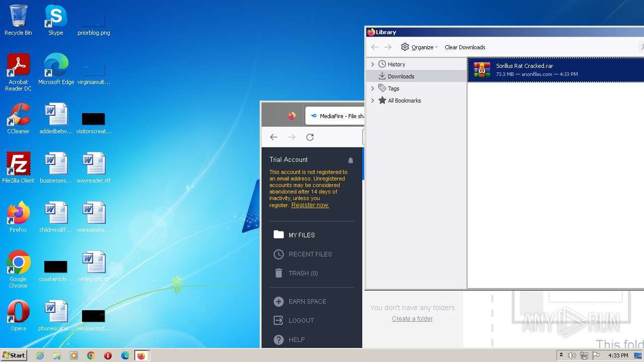Open Windows Media Player taskbar icon
The image size is (644, 362).
(x=74, y=355)
